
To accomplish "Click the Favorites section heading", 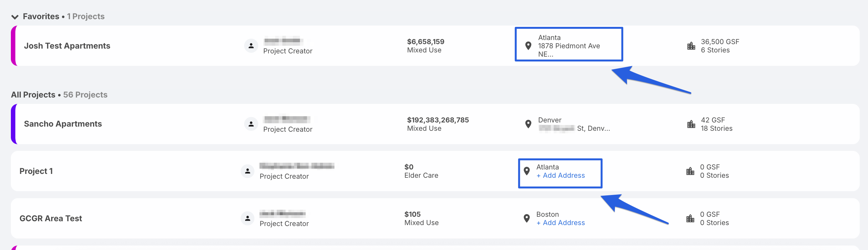I will pyautogui.click(x=41, y=17).
